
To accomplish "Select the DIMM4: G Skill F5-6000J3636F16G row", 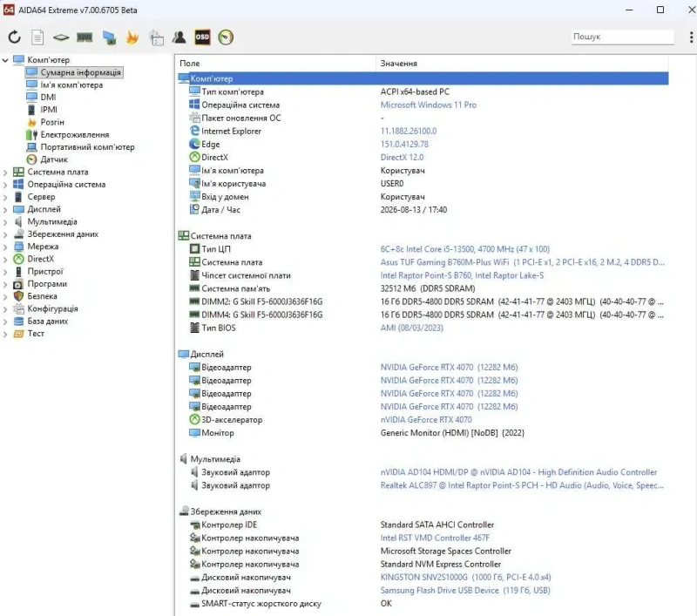I will pos(423,315).
